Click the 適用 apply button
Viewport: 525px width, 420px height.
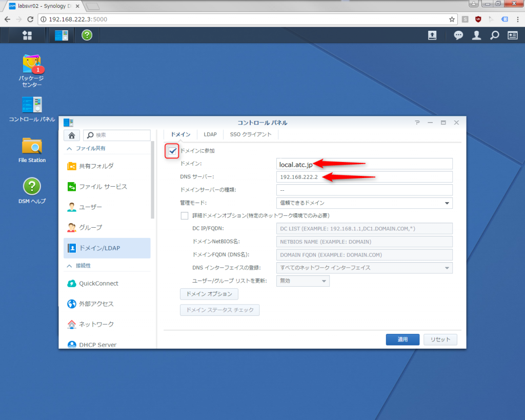(402, 339)
